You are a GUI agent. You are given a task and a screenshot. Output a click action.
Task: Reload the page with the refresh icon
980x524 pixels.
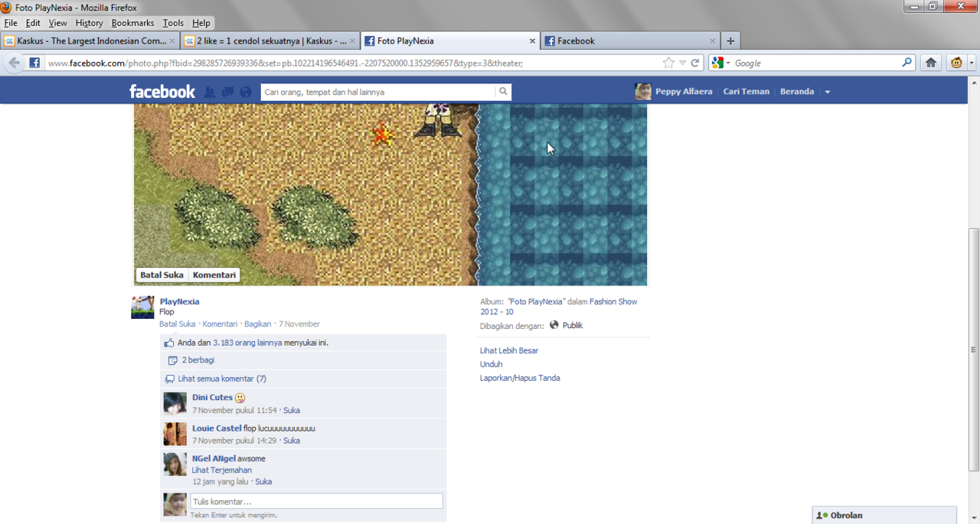pyautogui.click(x=695, y=63)
